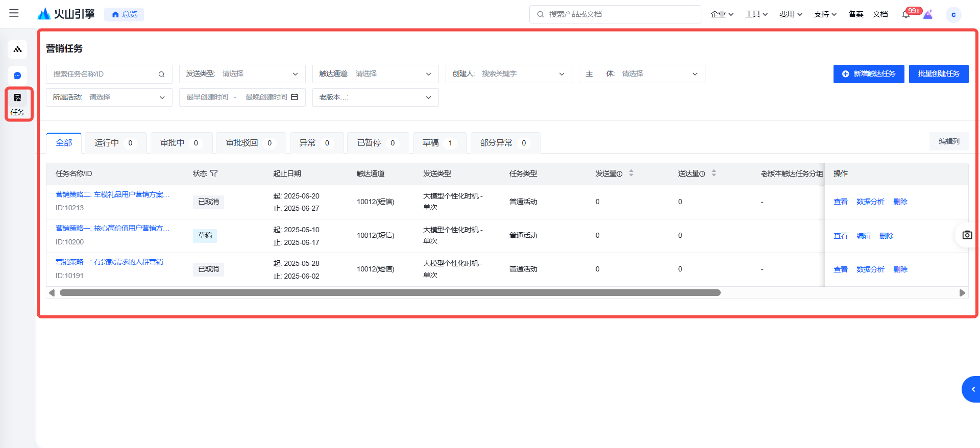
Task: Click the user avatar icon
Action: coord(953,14)
